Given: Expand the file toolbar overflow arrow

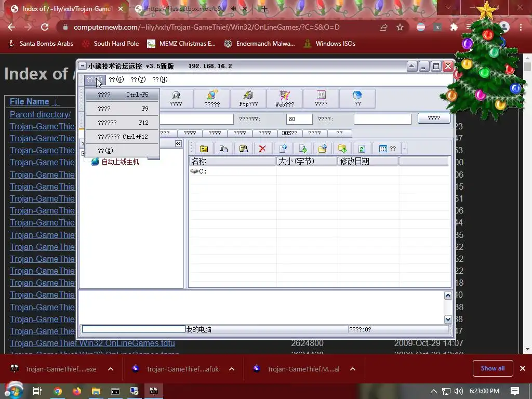Looking at the screenshot, I should point(404,149).
